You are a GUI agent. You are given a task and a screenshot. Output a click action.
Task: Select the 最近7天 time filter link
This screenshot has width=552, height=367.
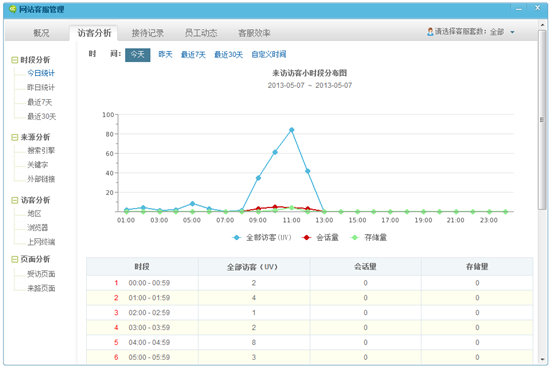(193, 55)
